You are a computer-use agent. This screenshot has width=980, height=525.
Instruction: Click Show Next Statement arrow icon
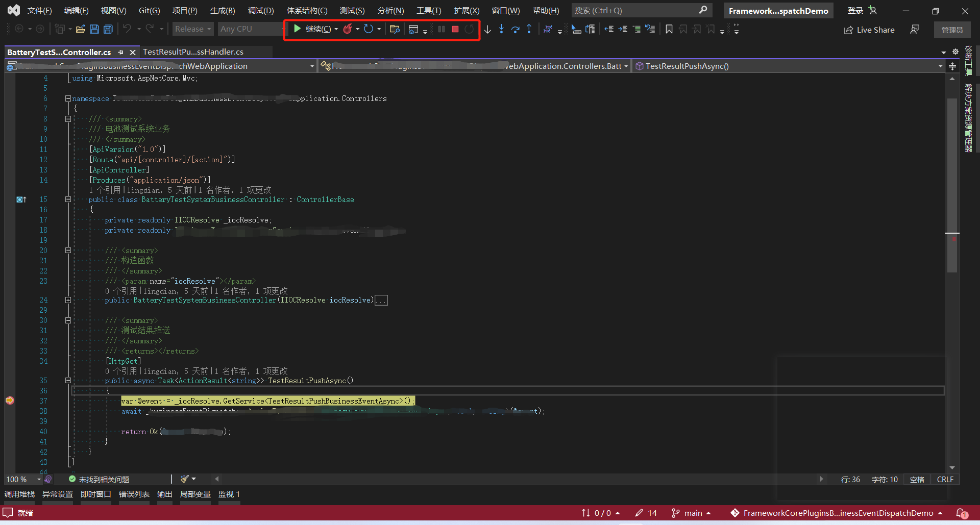pyautogui.click(x=488, y=29)
